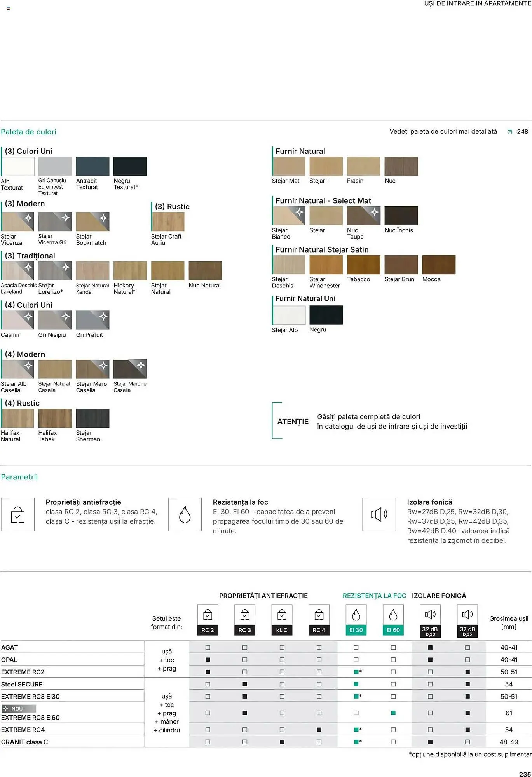Click the large sound insulation speaker icon
The height and width of the screenshot is (777, 532).
379,515
